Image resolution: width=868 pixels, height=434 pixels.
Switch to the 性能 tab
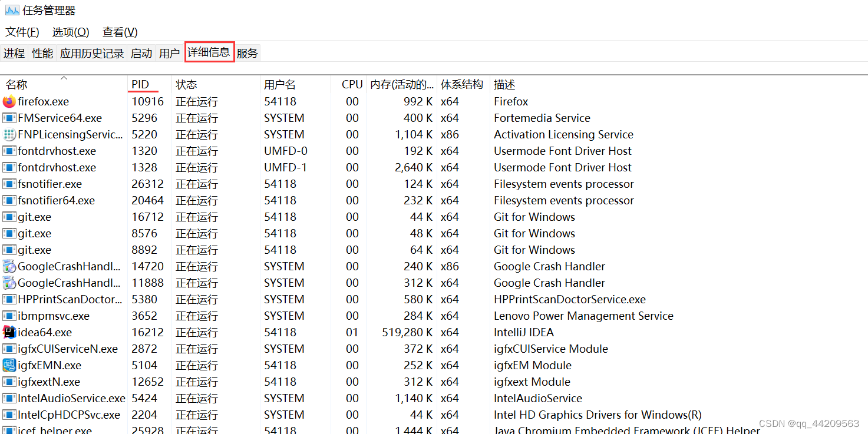tap(42, 53)
